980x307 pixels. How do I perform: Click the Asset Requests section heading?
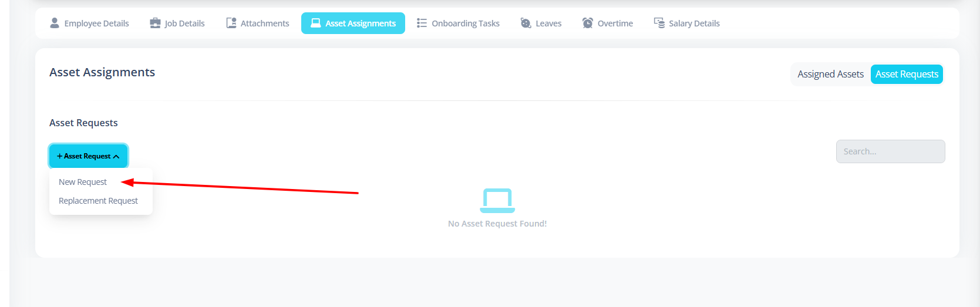(83, 123)
